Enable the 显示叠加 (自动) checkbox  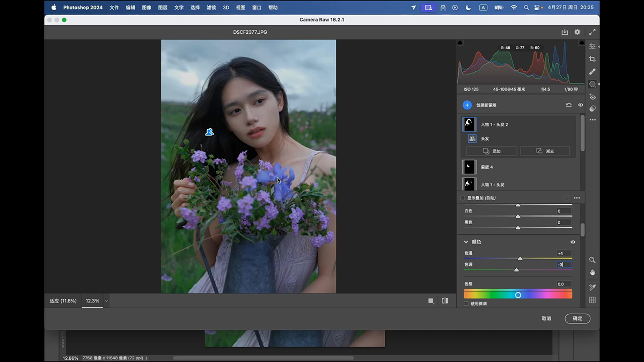click(463, 198)
